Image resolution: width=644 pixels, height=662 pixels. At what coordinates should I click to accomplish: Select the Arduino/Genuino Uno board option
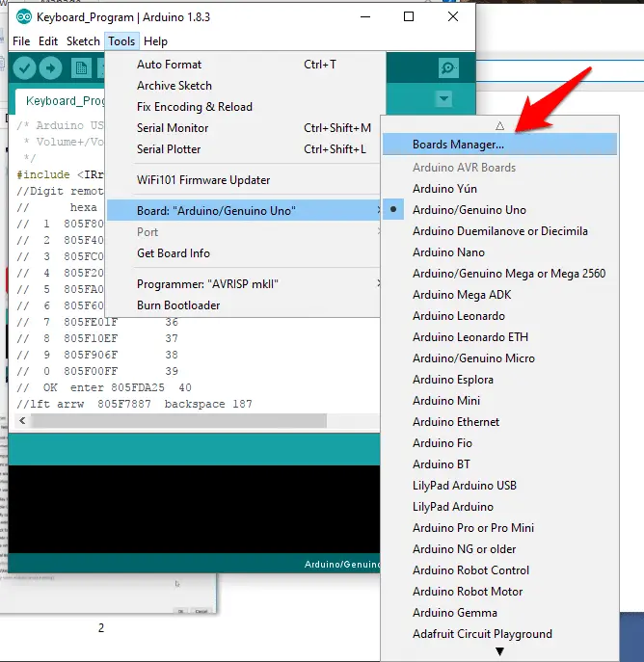[470, 210]
